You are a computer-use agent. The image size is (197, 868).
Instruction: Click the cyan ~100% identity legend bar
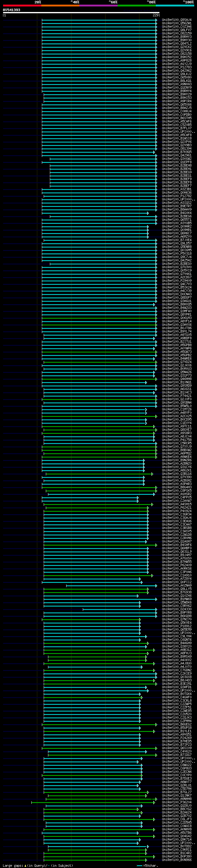point(175,6)
